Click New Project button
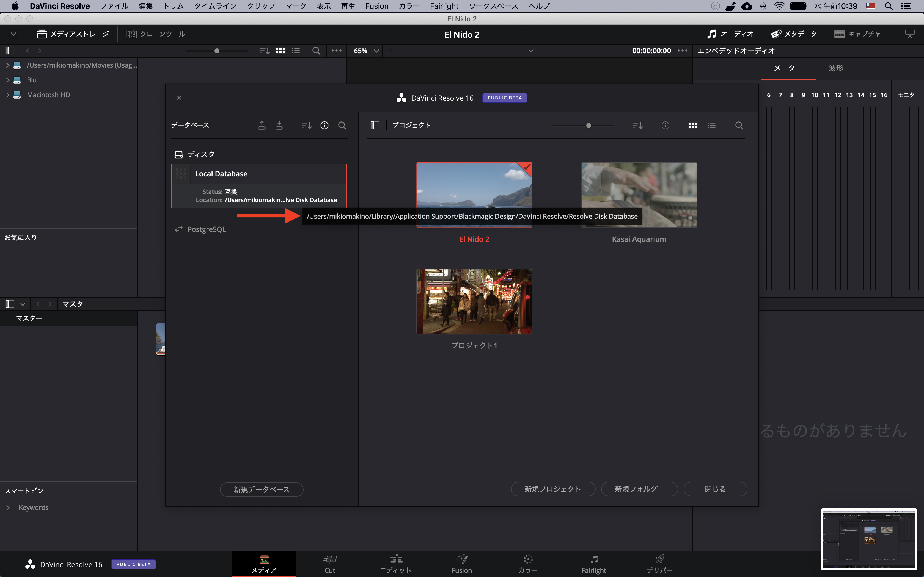Viewport: 924px width, 577px height. [x=552, y=489]
